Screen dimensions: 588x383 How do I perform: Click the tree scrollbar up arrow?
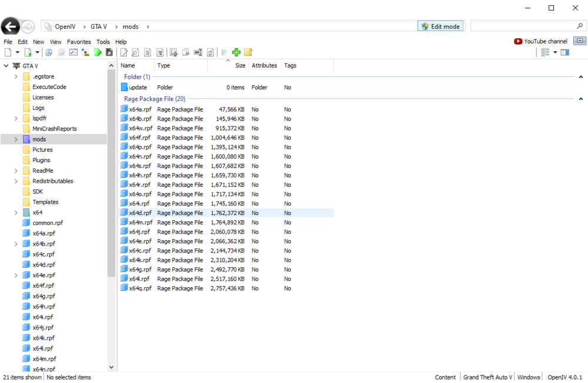pos(111,66)
